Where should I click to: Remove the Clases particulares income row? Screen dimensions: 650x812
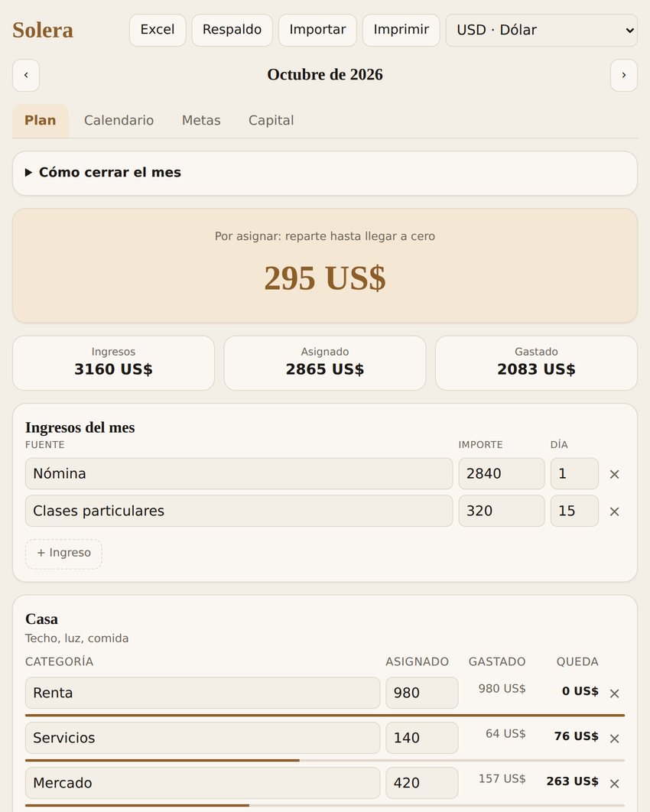(x=614, y=511)
